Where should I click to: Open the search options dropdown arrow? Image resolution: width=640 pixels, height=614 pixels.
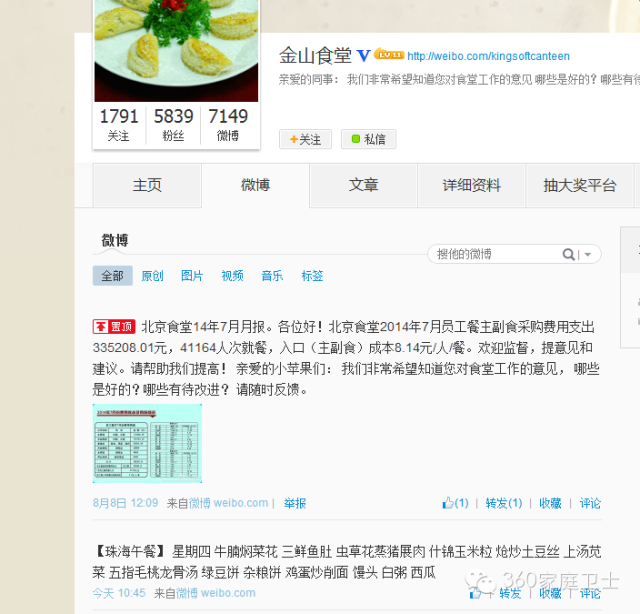[x=588, y=254]
